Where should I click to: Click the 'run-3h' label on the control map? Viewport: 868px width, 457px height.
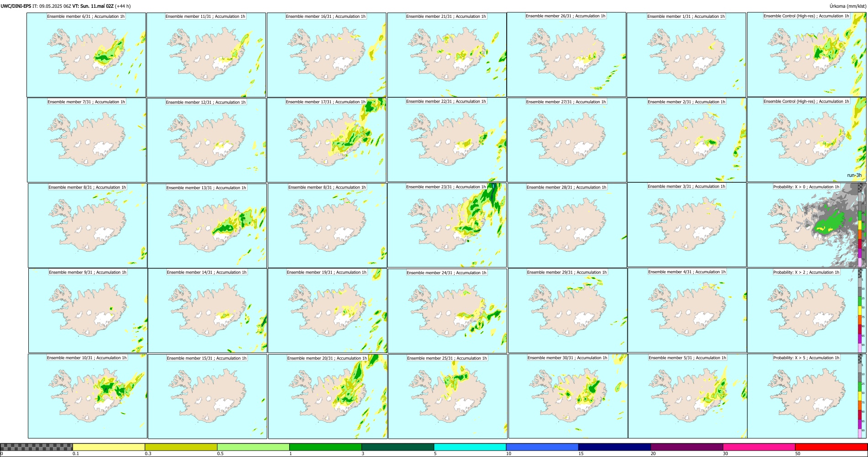pos(854,175)
